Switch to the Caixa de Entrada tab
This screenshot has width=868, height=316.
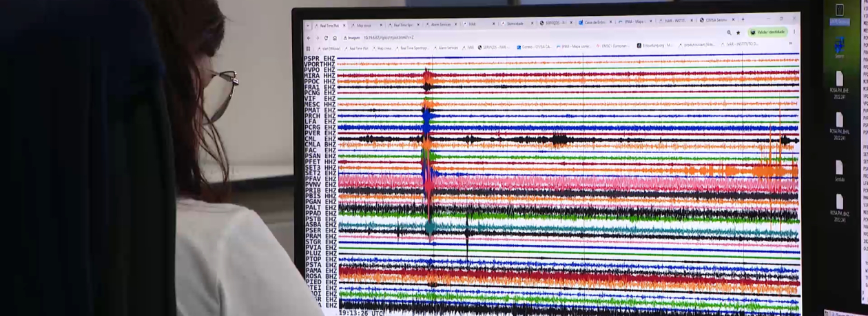tap(595, 22)
